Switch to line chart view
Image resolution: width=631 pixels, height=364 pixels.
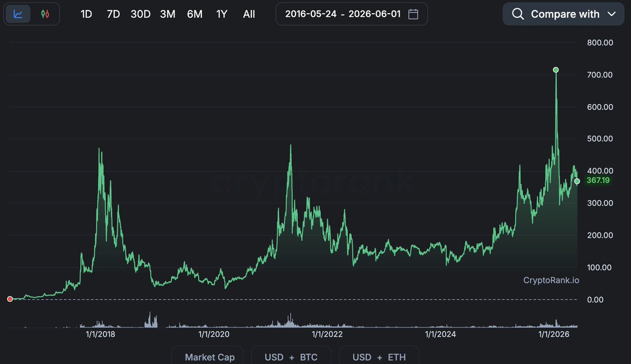[x=18, y=14]
